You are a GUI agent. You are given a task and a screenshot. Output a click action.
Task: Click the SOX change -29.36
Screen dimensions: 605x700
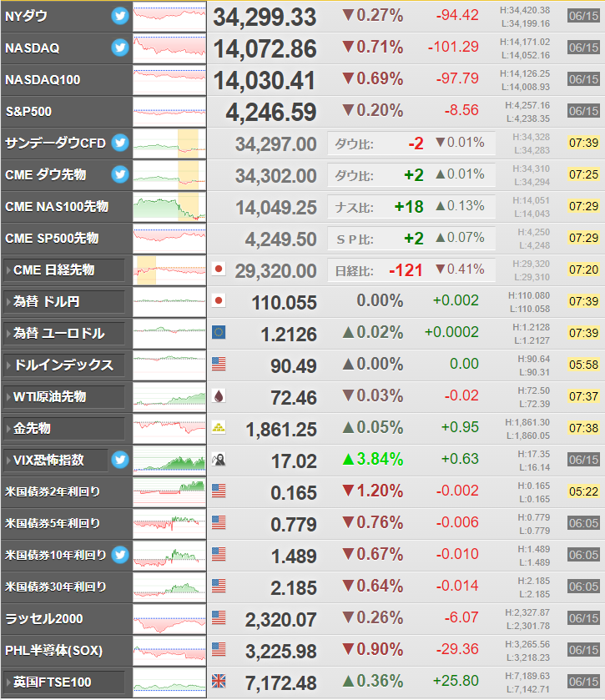pos(457,649)
